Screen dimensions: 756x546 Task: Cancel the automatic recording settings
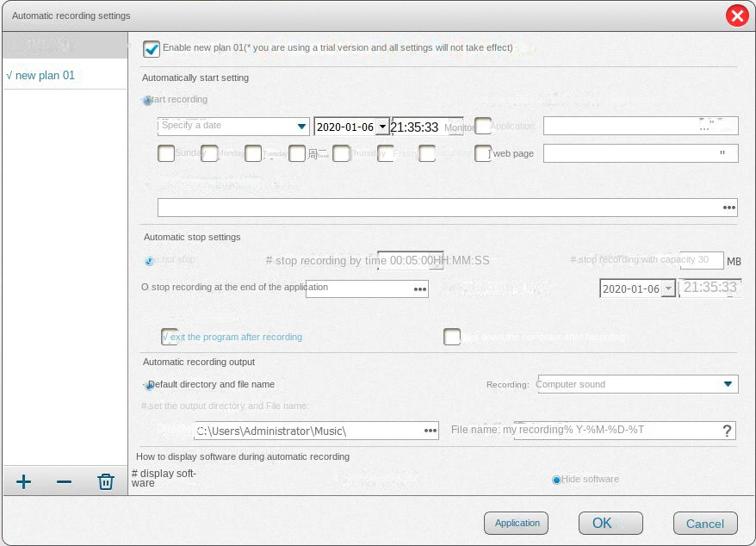point(704,523)
